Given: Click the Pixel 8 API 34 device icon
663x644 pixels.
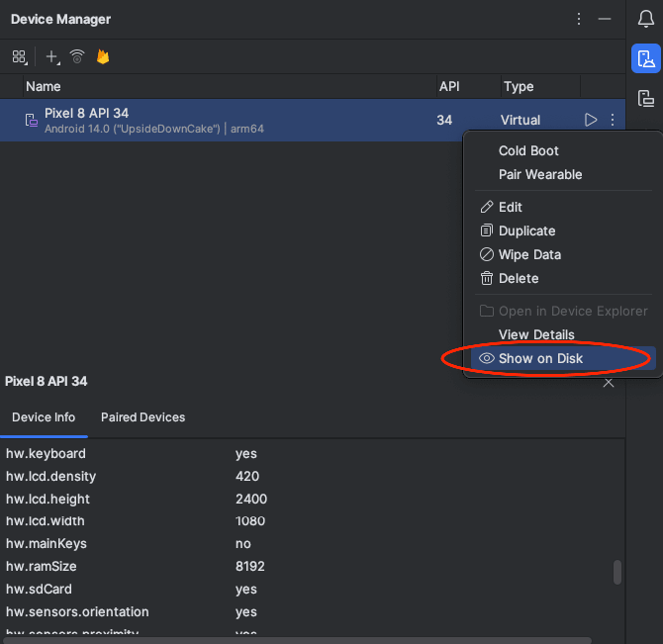Looking at the screenshot, I should pos(32,121).
